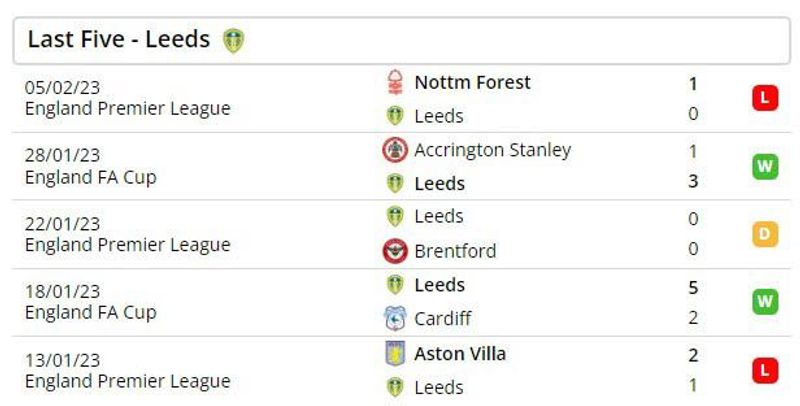Open the Cardiff team link

pos(442,319)
